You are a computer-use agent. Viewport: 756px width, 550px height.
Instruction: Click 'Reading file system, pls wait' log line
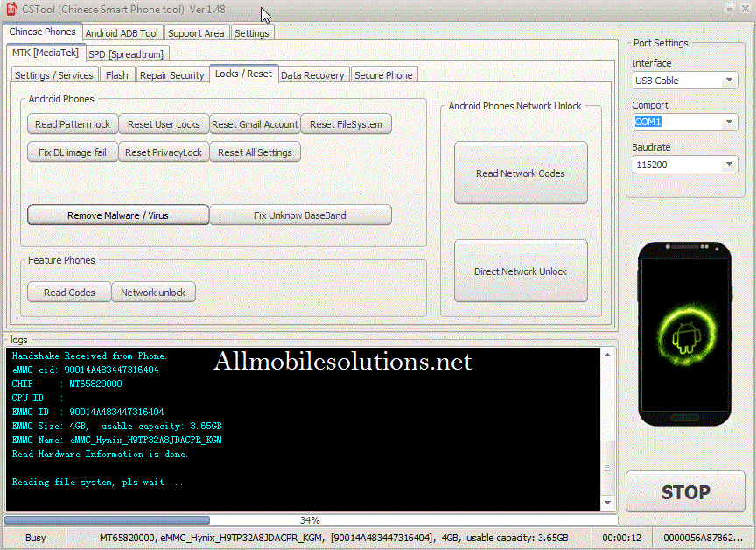(98, 482)
